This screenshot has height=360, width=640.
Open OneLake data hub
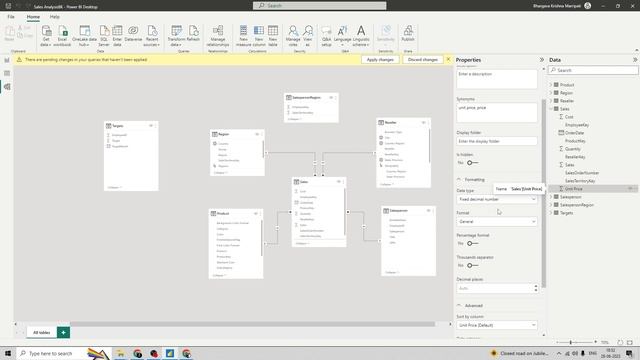(84, 35)
